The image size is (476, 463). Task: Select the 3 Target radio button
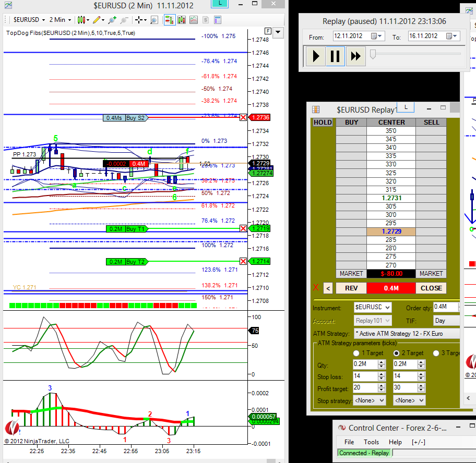(436, 353)
